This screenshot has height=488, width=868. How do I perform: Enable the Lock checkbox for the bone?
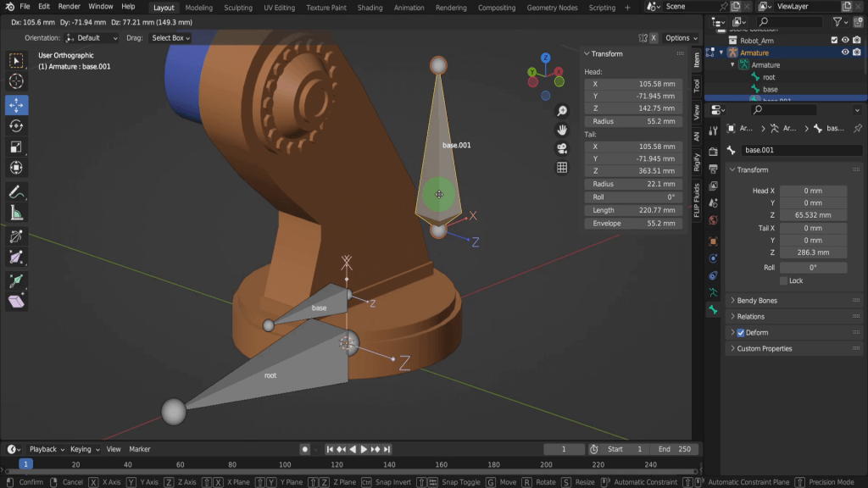(x=784, y=280)
